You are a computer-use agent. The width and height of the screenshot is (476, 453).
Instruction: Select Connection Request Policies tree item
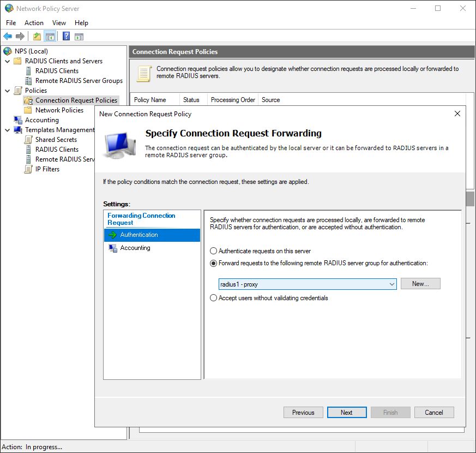tap(76, 100)
